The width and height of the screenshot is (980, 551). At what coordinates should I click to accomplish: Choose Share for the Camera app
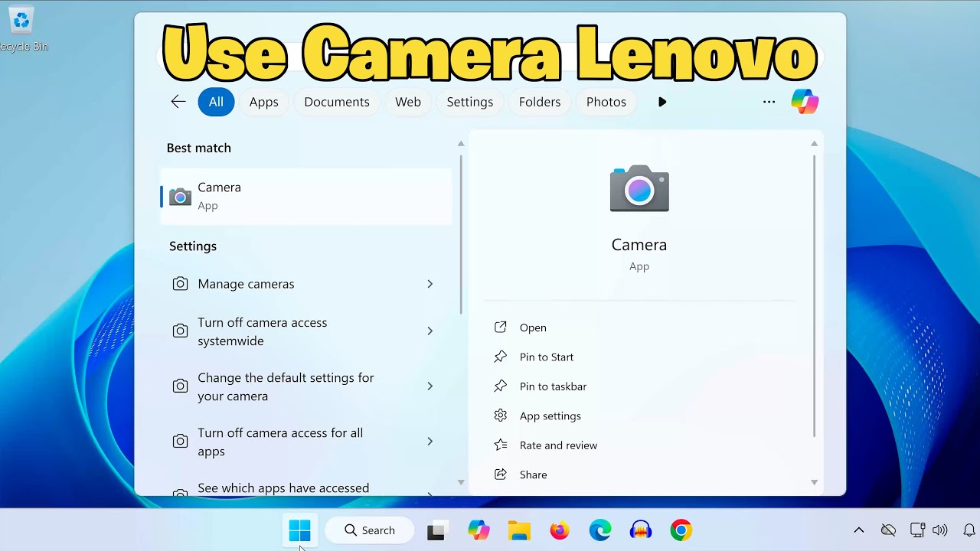click(533, 474)
